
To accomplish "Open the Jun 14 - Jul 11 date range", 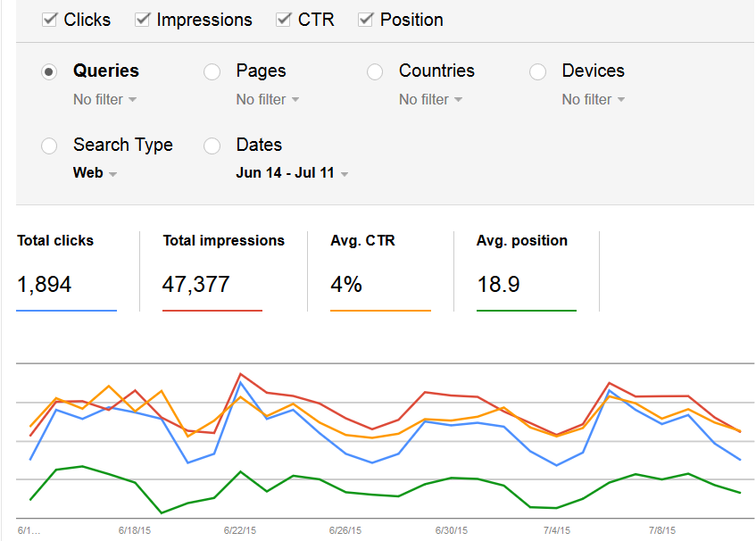I will pos(292,173).
